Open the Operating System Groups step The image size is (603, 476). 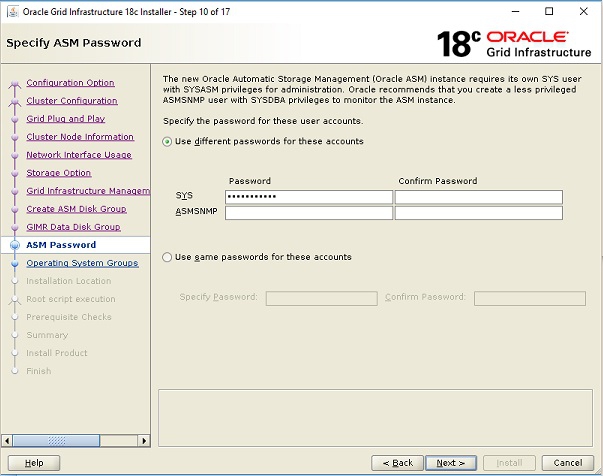tap(82, 263)
